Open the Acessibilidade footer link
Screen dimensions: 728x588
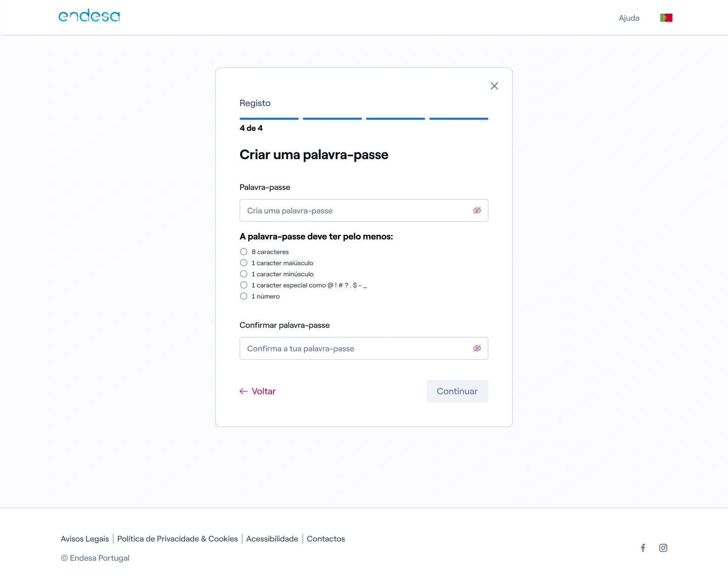coord(272,539)
